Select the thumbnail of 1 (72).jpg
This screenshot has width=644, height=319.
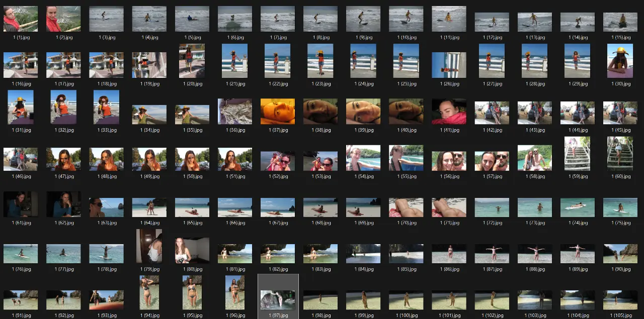(x=492, y=207)
